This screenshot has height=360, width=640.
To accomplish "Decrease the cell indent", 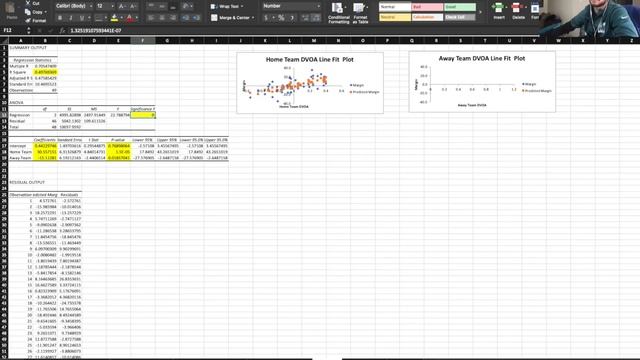I will [x=186, y=18].
